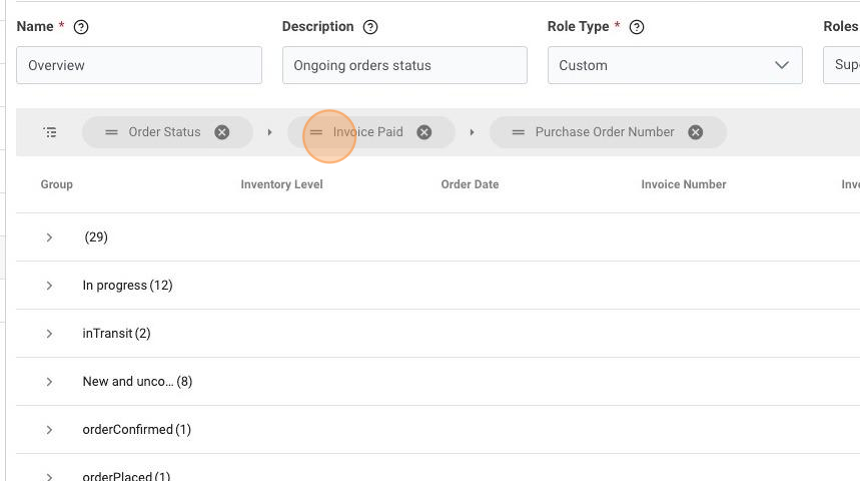Expand the blank group with 29 items
860x481 pixels.
point(49,237)
